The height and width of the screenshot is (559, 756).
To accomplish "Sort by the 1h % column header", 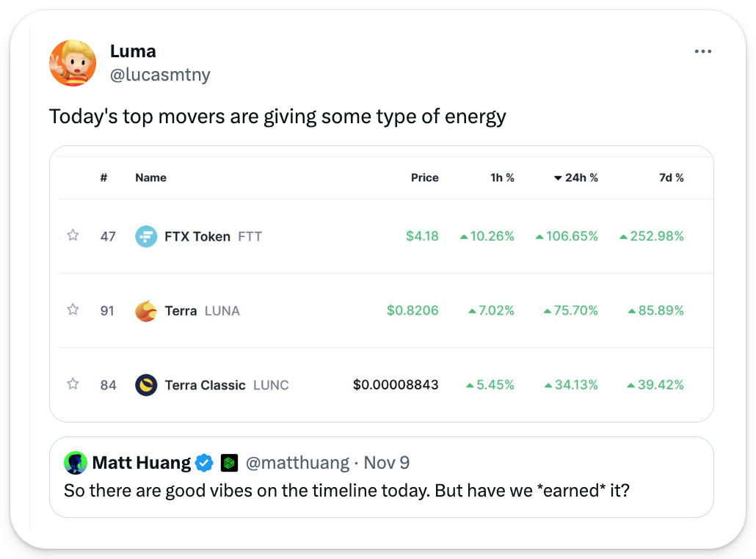I will click(x=502, y=178).
